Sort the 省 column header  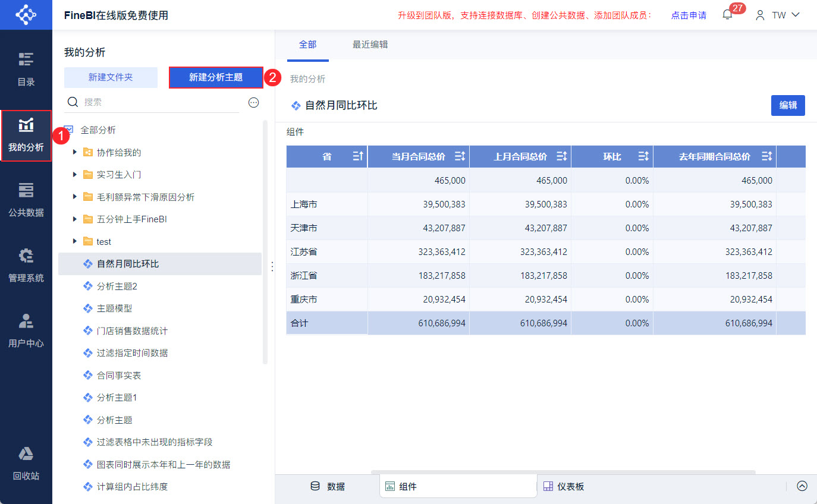pos(357,157)
